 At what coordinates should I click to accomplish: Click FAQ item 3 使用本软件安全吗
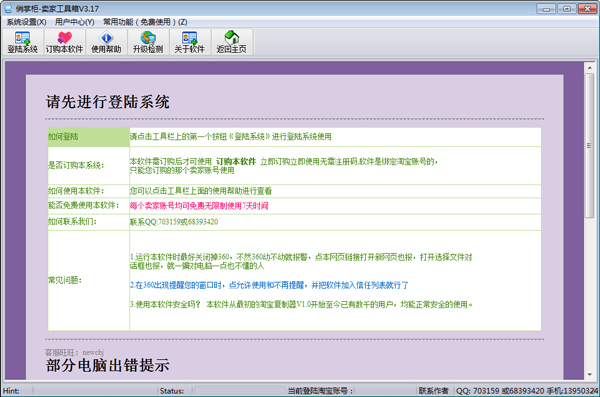coord(301,305)
